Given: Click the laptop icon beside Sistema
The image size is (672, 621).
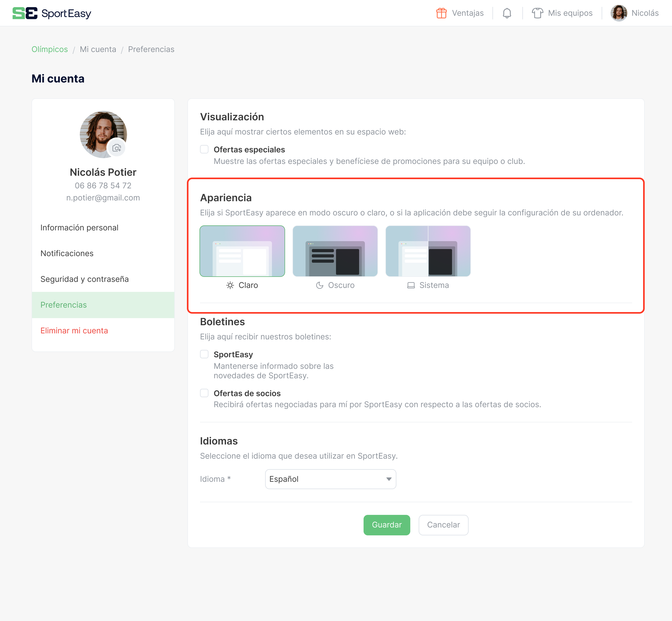Looking at the screenshot, I should tap(411, 285).
